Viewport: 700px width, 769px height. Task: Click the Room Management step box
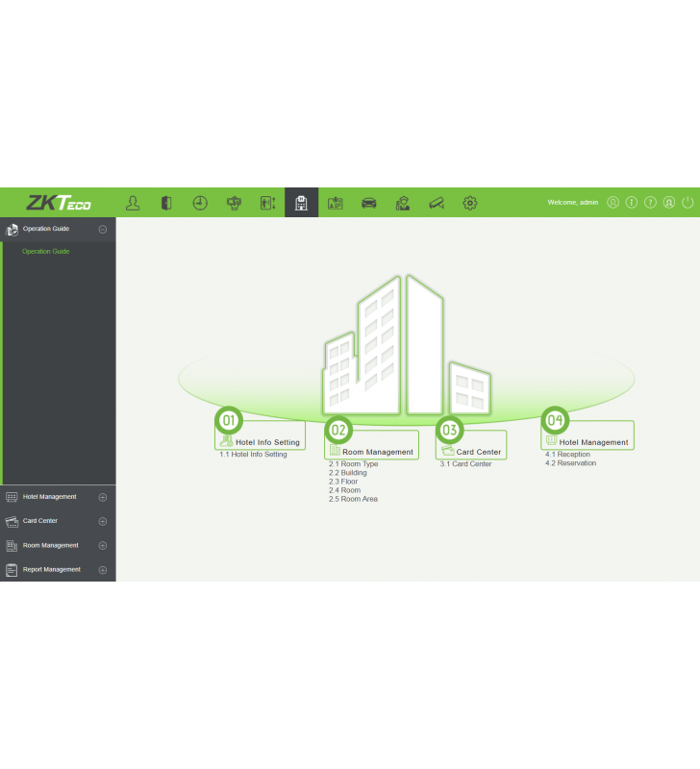coord(371,445)
